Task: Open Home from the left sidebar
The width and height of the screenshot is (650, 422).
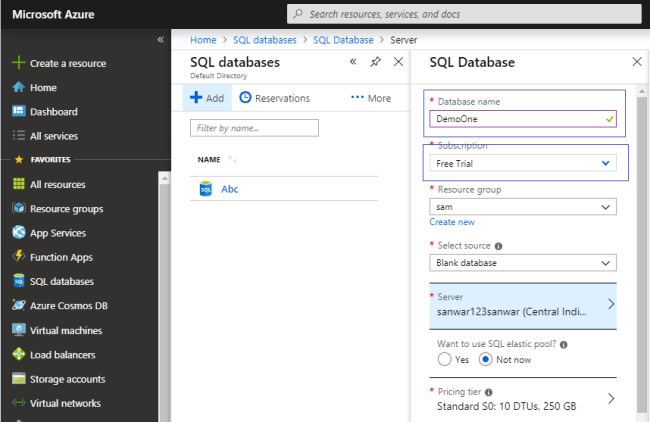Action: [43, 87]
